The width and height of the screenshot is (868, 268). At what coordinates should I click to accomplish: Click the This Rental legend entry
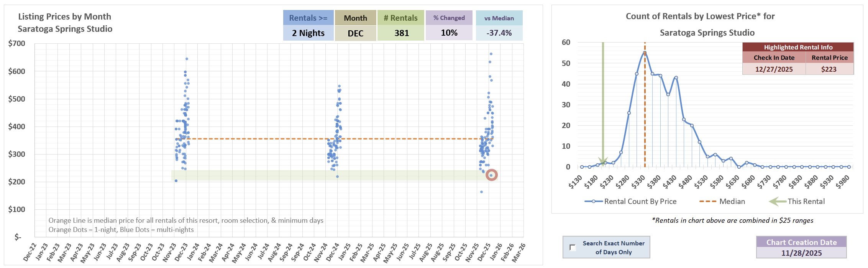point(797,201)
